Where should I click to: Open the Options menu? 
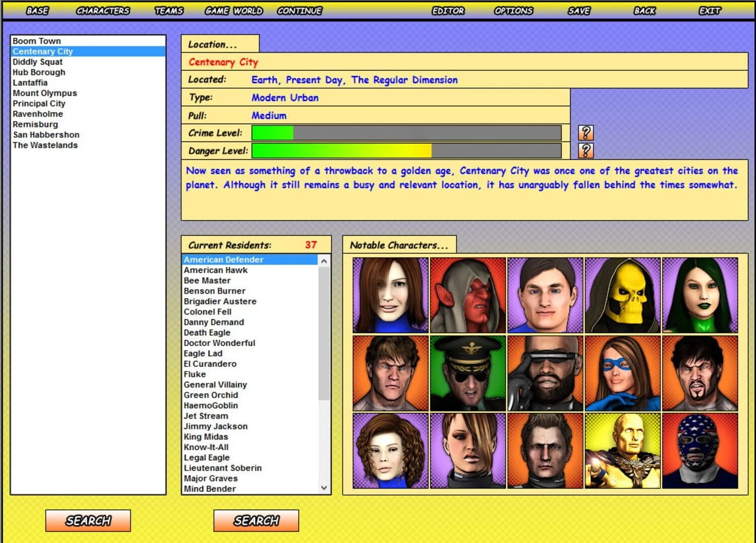point(513,10)
